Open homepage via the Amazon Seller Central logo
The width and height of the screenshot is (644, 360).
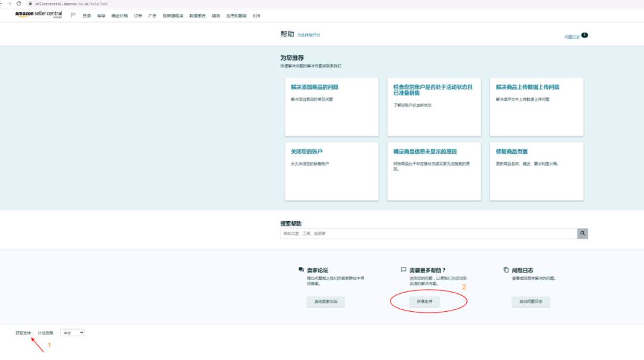tap(36, 16)
